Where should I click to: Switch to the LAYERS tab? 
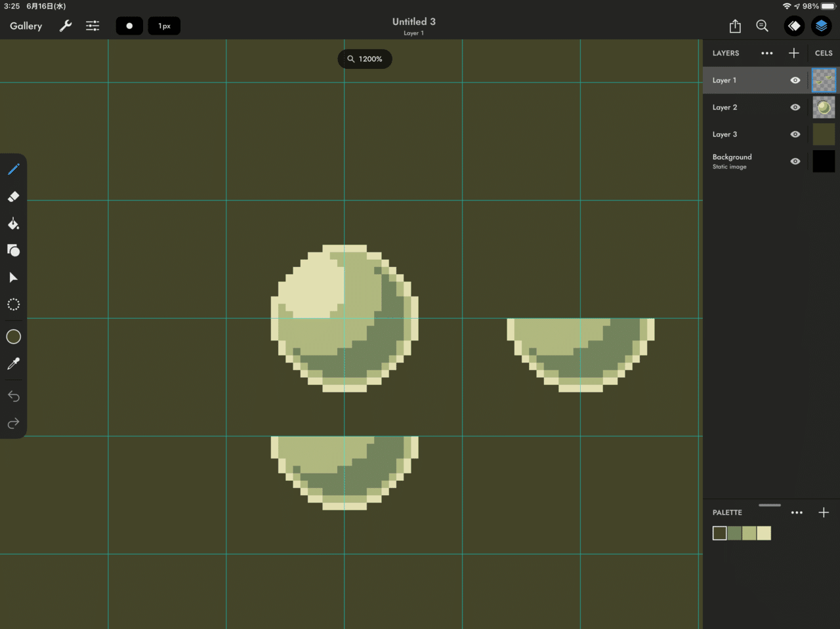(726, 53)
